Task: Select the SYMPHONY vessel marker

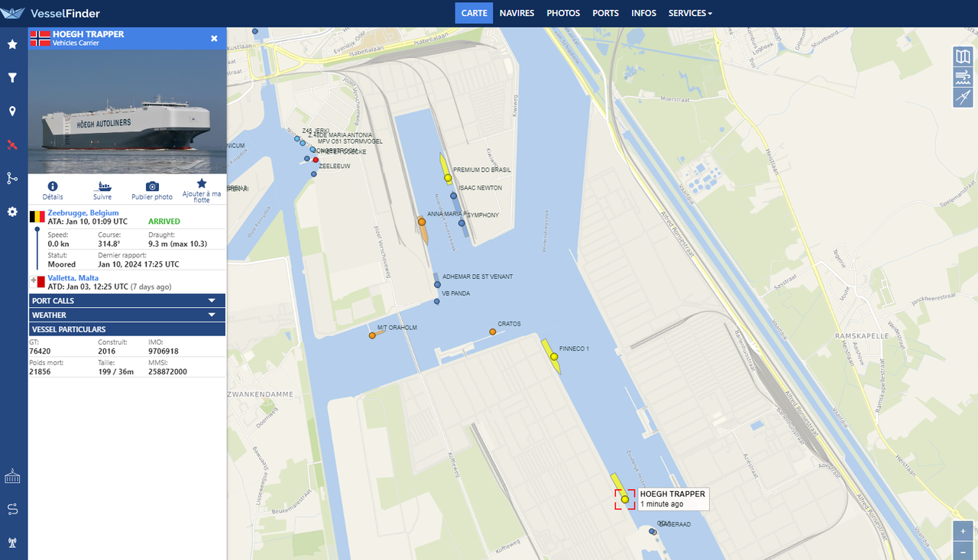Action: 461,223
